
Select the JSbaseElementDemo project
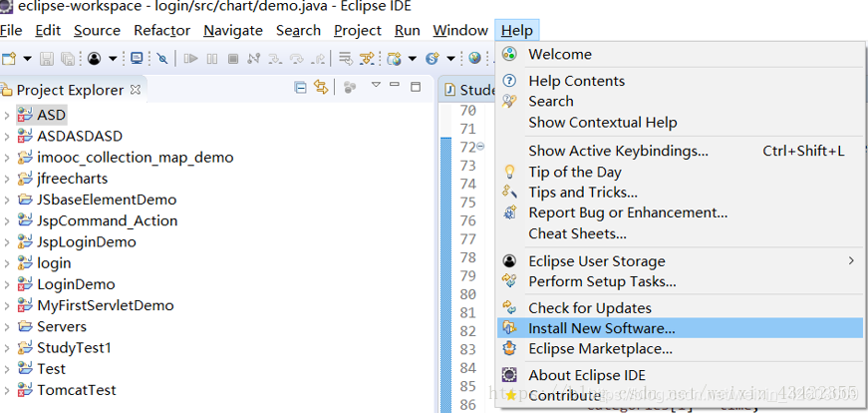tap(107, 200)
